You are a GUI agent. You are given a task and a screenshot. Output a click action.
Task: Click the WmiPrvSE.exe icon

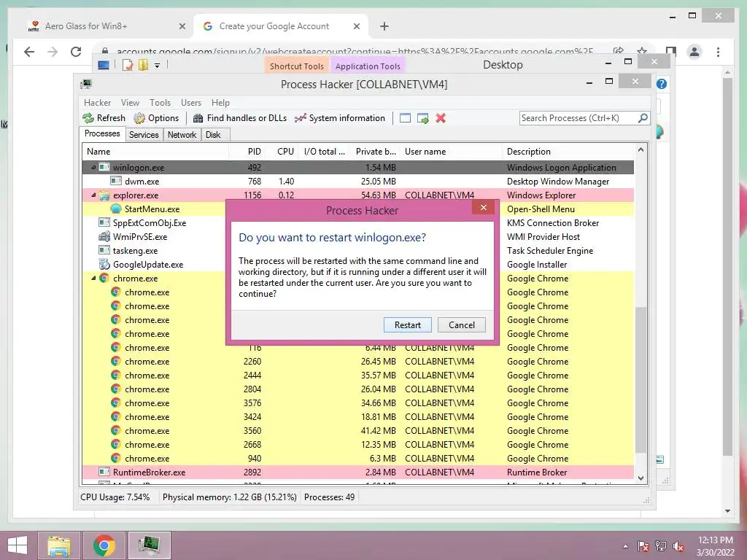click(x=104, y=237)
